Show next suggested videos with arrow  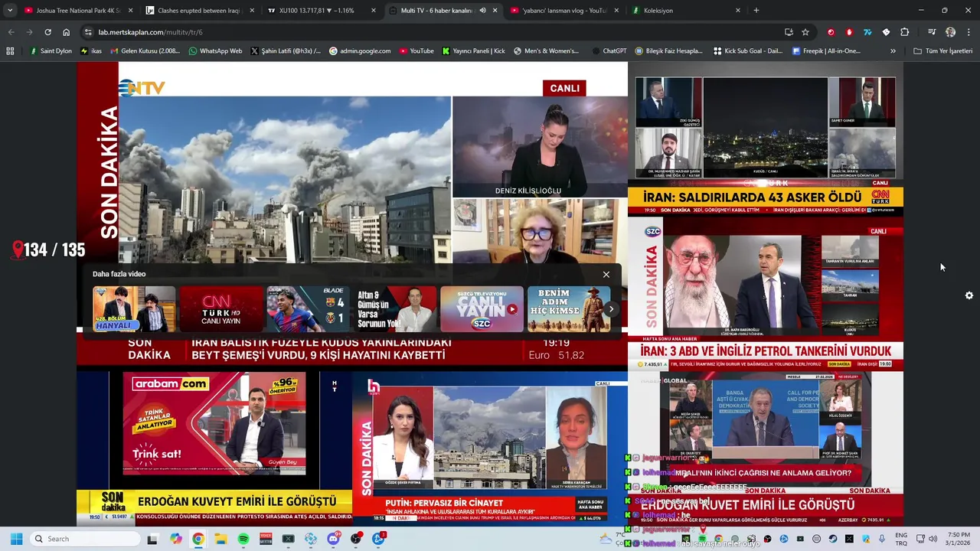[611, 309]
